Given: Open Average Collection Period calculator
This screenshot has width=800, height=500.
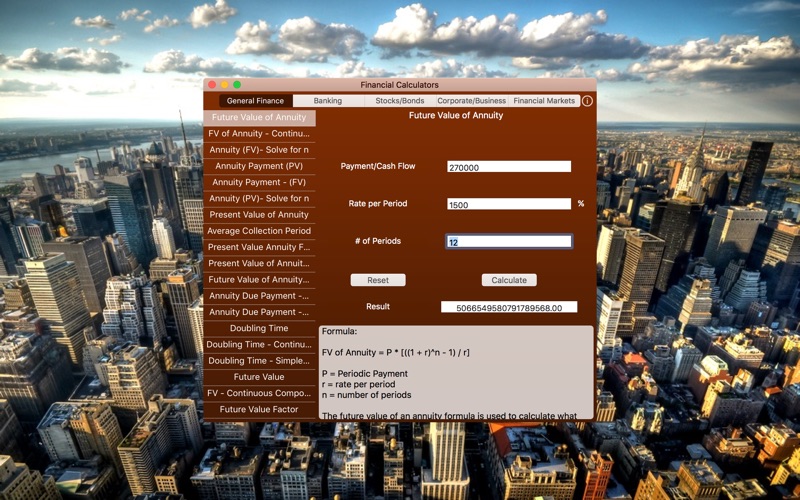Looking at the screenshot, I should pyautogui.click(x=259, y=231).
